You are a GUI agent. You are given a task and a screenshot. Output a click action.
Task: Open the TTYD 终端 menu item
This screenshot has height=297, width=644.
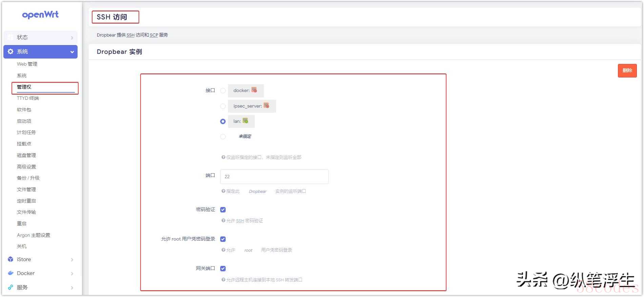(28, 98)
